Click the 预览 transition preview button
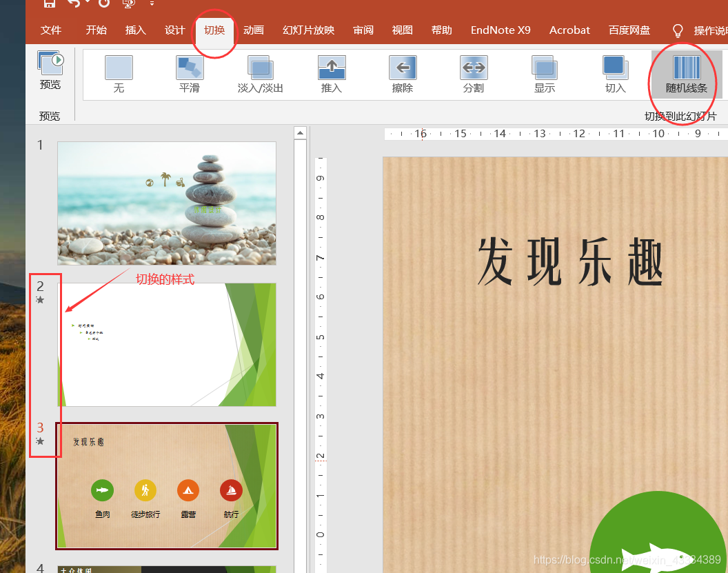Viewport: 728px width, 573px height. (50, 70)
